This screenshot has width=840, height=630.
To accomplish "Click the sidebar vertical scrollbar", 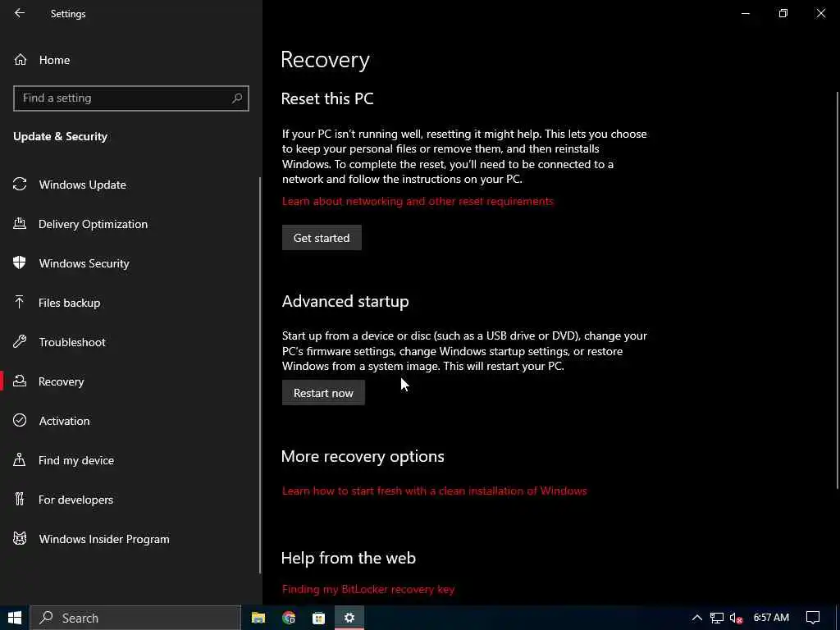I will click(x=260, y=375).
